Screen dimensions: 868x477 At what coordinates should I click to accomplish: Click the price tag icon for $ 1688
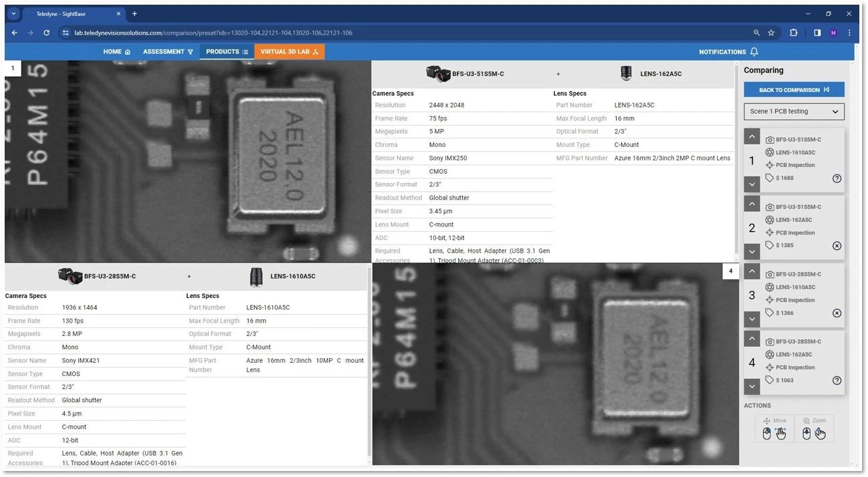770,178
